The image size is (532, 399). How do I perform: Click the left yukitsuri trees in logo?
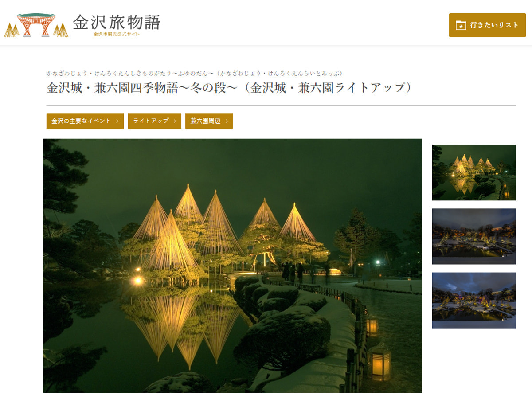12,31
